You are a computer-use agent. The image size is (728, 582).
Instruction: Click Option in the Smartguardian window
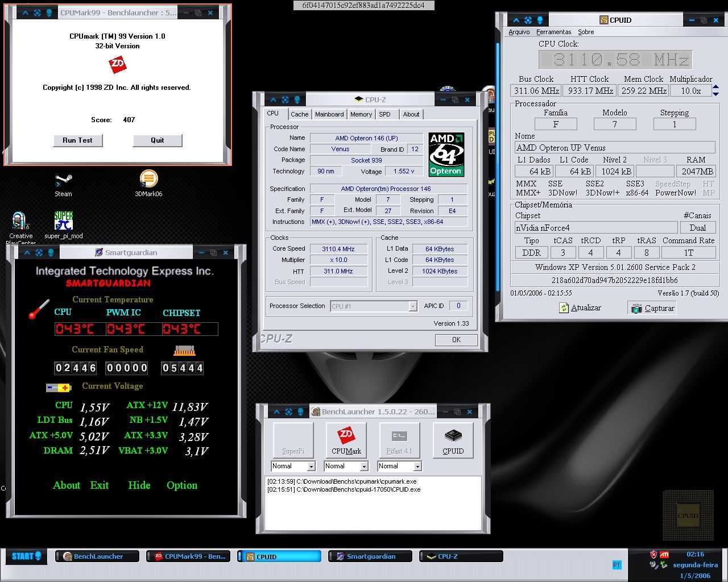point(182,485)
